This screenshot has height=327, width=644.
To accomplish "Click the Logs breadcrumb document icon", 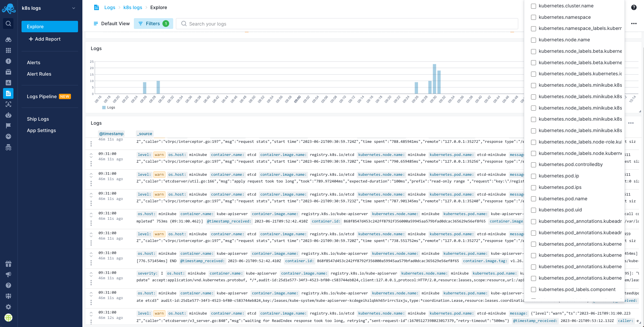I will [x=97, y=7].
